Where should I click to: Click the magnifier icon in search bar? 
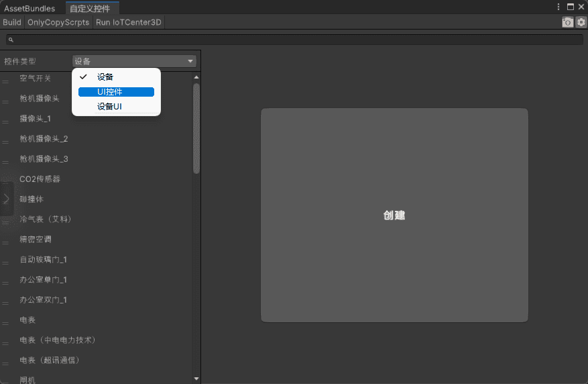(11, 40)
